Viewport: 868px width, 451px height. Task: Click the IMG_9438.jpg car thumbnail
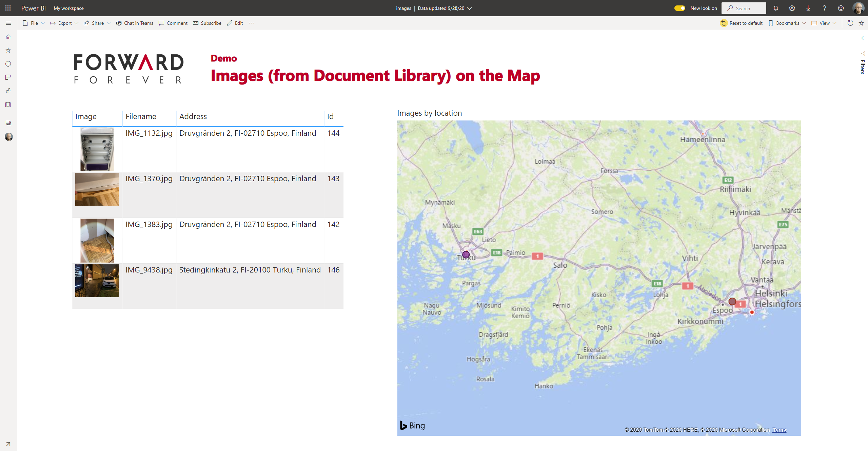coord(97,281)
